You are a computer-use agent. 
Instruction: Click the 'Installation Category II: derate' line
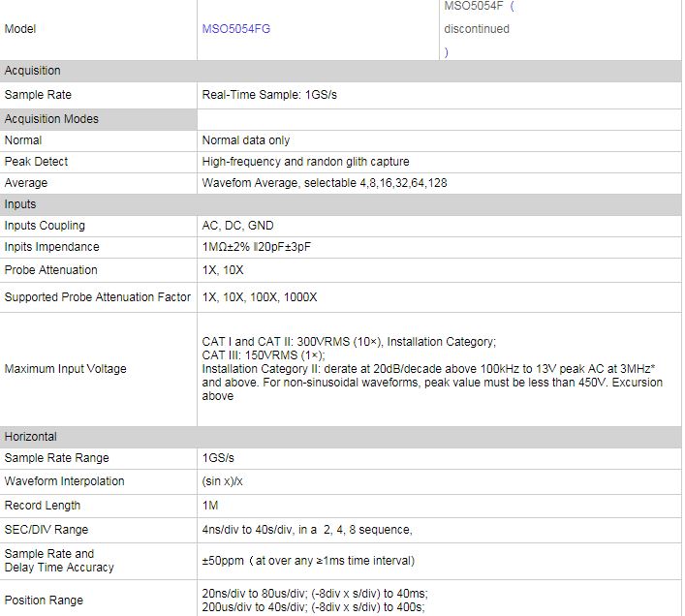point(428,369)
